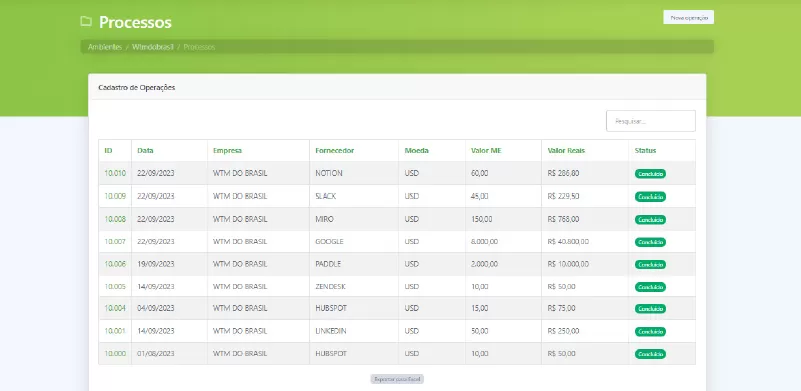Select the PADDLE supplier row cell
The image size is (801, 391).
354,264
